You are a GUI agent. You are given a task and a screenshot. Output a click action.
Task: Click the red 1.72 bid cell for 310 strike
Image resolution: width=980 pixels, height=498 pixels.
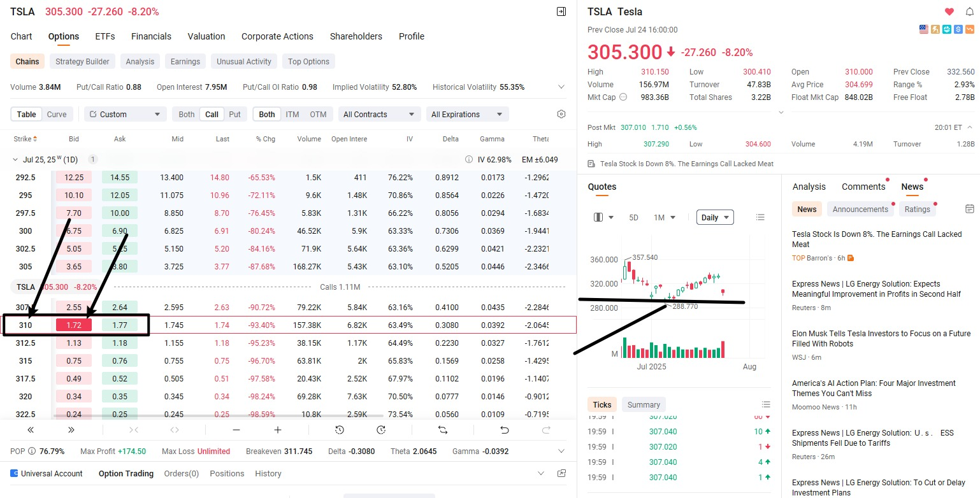74,325
